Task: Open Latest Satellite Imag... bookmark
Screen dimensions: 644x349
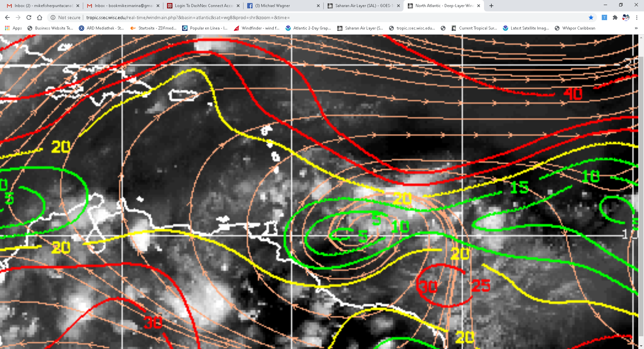Action: (x=526, y=28)
